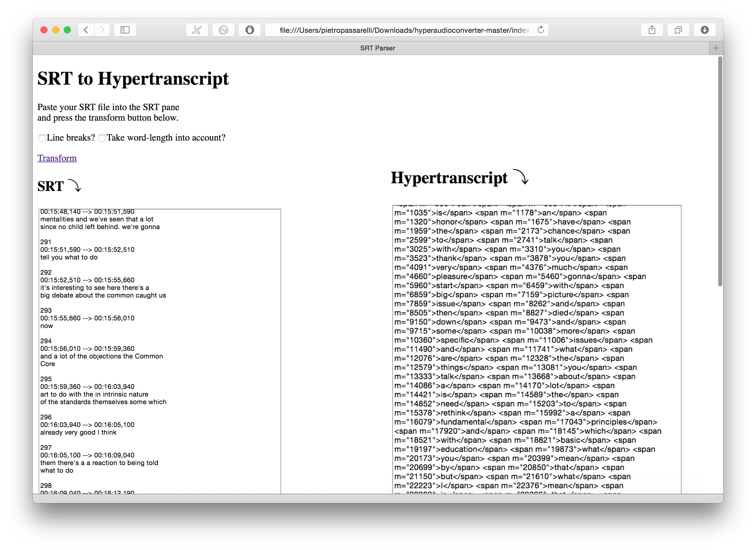756x550 pixels.
Task: Enable the Line breaks option
Action: [42, 138]
